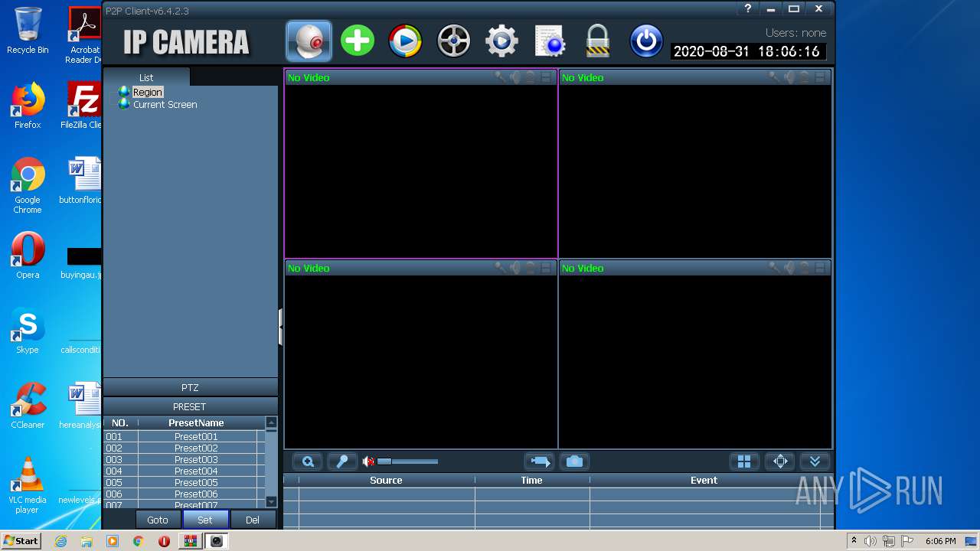Click speaker icon in bottom-right video pane

(789, 267)
